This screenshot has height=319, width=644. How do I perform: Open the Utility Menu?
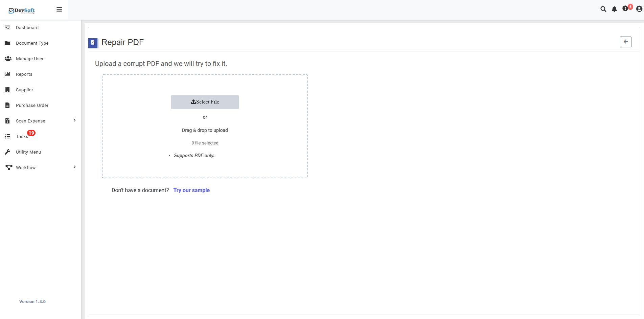coord(28,152)
